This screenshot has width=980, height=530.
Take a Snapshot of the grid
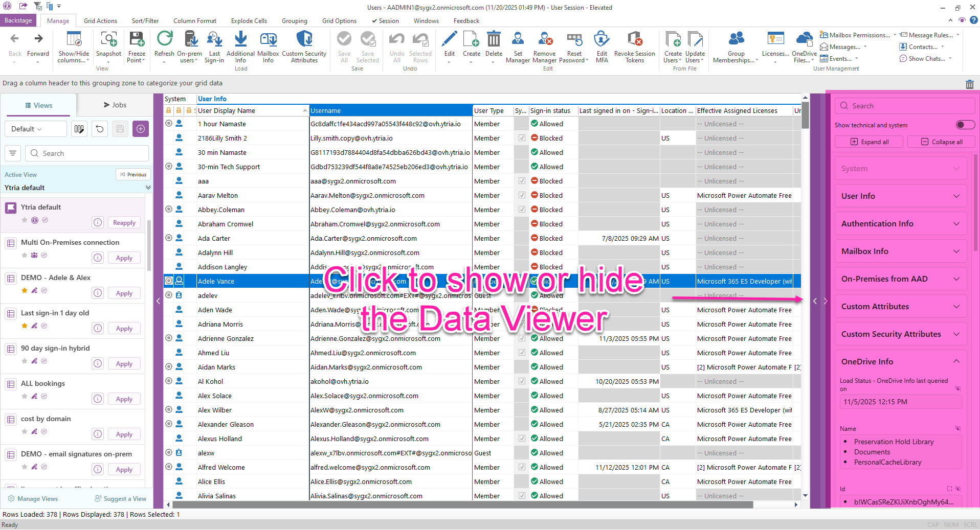coord(108,46)
